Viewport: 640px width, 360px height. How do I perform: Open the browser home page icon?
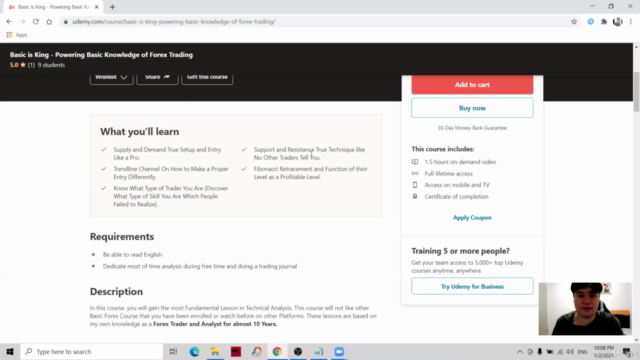tap(49, 22)
